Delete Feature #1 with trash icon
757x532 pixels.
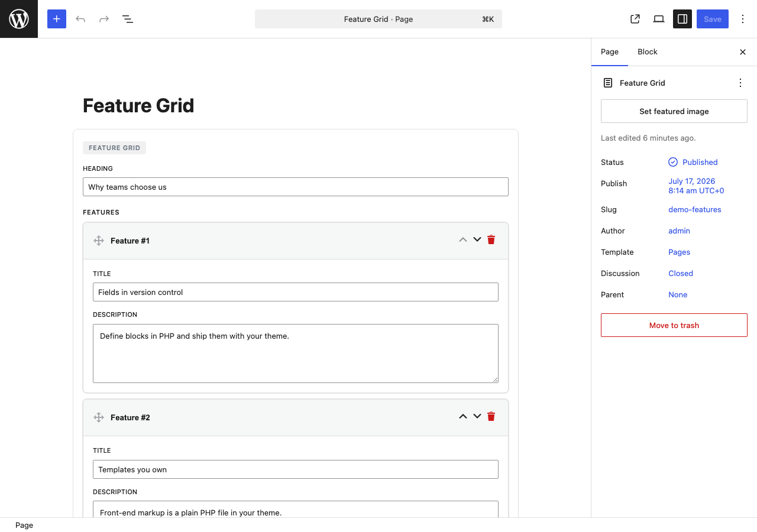pos(491,239)
